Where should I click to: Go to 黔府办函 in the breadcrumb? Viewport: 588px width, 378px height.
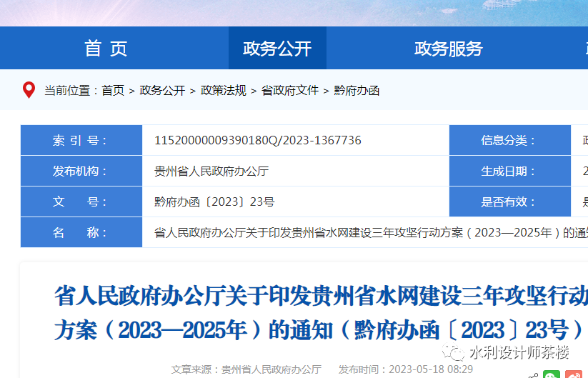click(x=357, y=90)
